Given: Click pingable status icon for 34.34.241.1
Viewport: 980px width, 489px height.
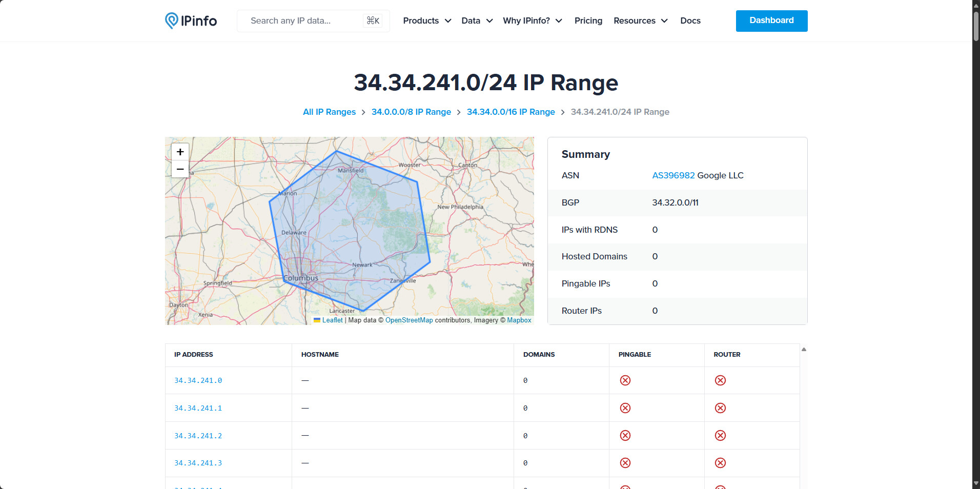Looking at the screenshot, I should 625,408.
